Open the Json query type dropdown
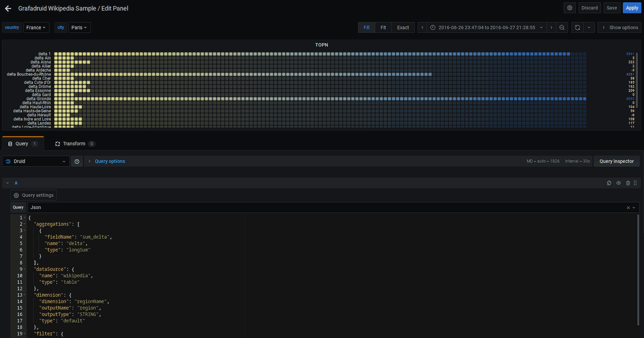 [x=634, y=207]
